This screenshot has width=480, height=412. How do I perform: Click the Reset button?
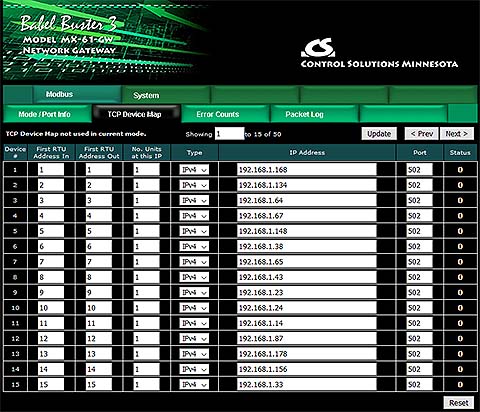coord(459,403)
